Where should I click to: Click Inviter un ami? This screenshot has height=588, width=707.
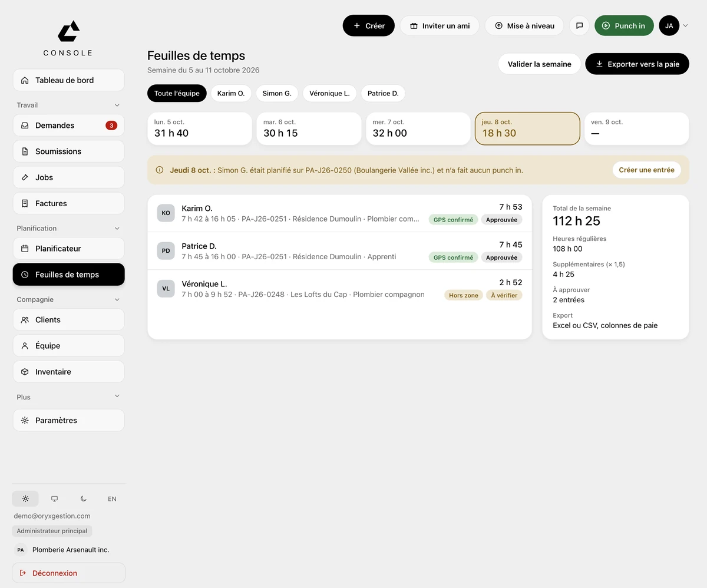(440, 26)
